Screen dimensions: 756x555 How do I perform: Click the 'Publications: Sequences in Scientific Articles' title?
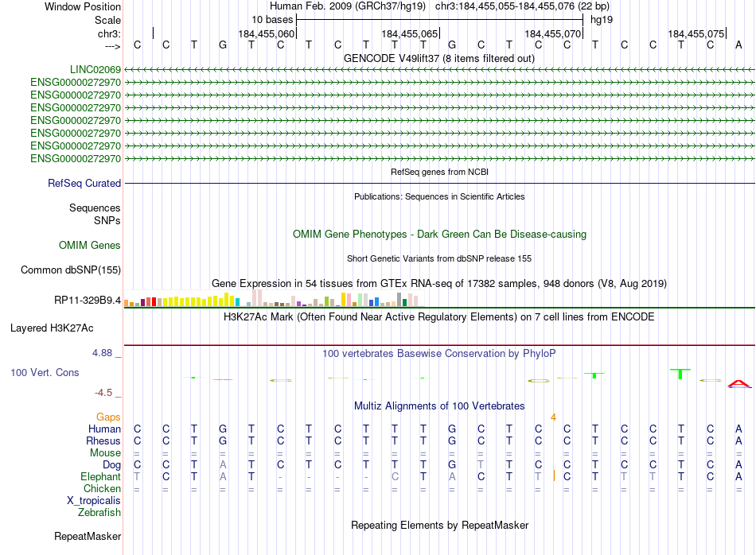tap(439, 196)
